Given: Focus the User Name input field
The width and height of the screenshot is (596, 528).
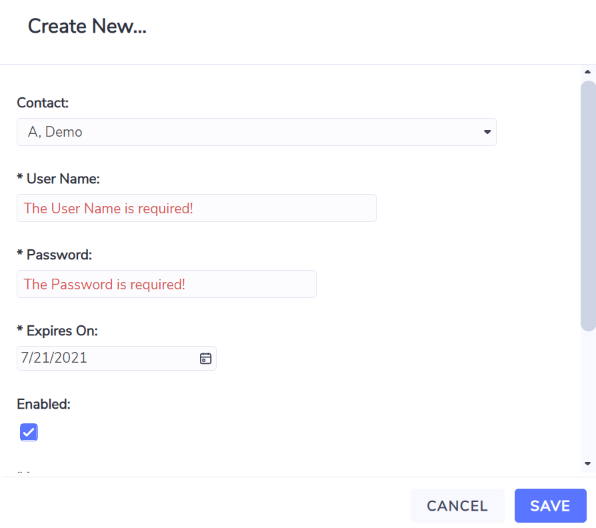Looking at the screenshot, I should 197,208.
